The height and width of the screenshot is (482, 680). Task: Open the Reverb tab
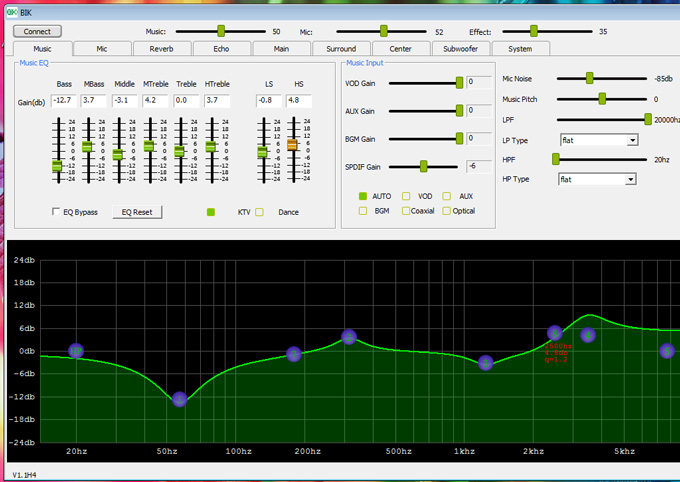pyautogui.click(x=161, y=49)
